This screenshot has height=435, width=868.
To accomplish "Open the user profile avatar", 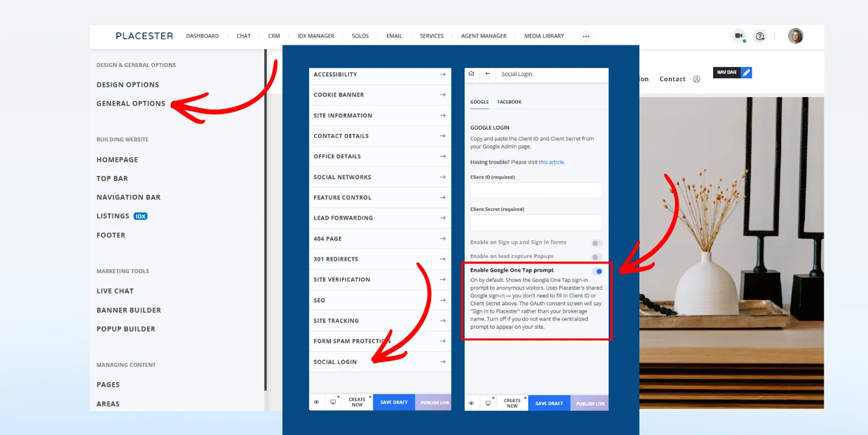I will point(795,36).
